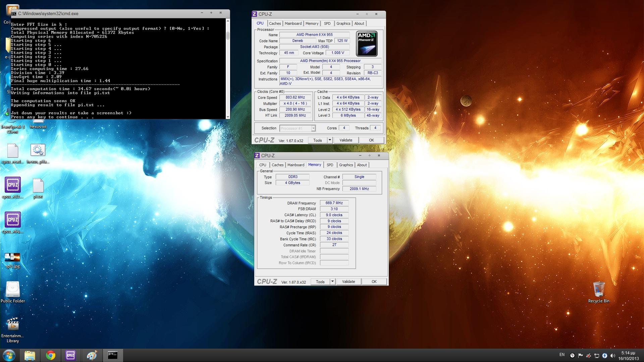Click the clock gadget tray icon
Image resolution: width=644 pixels, height=362 pixels.
tap(572, 356)
